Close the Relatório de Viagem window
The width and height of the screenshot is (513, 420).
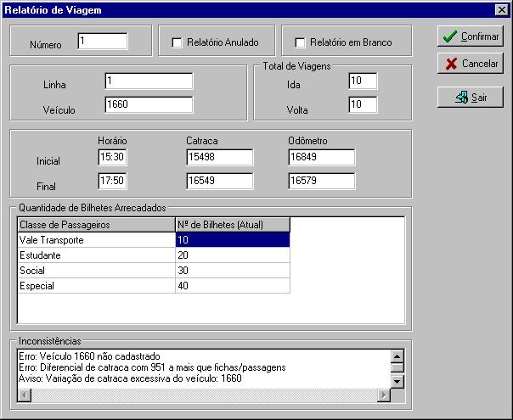point(502,10)
